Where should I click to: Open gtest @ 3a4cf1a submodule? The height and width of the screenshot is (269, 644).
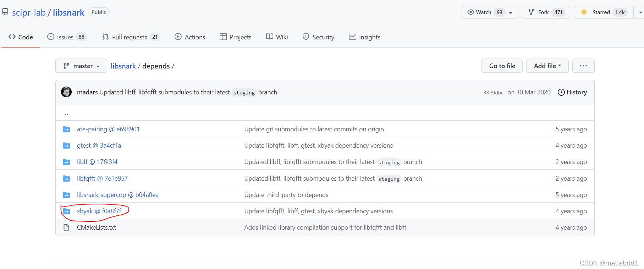[x=99, y=146]
